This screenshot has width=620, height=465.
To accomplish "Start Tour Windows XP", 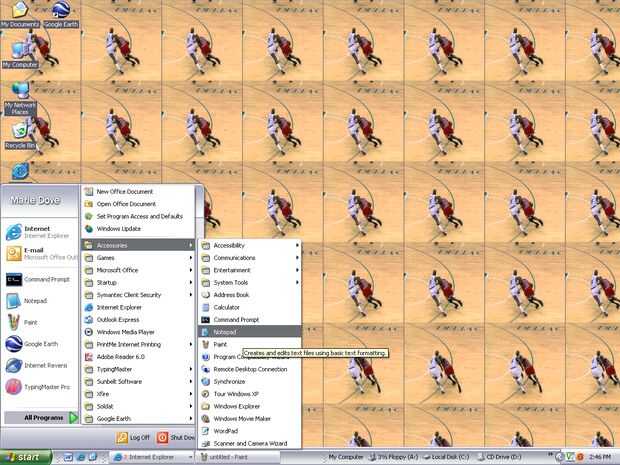I will click(x=250, y=394).
